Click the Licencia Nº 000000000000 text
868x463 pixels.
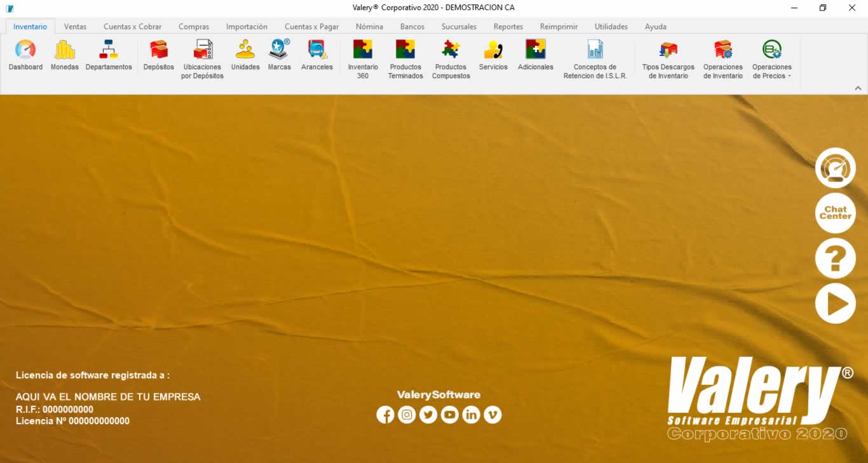tap(72, 421)
